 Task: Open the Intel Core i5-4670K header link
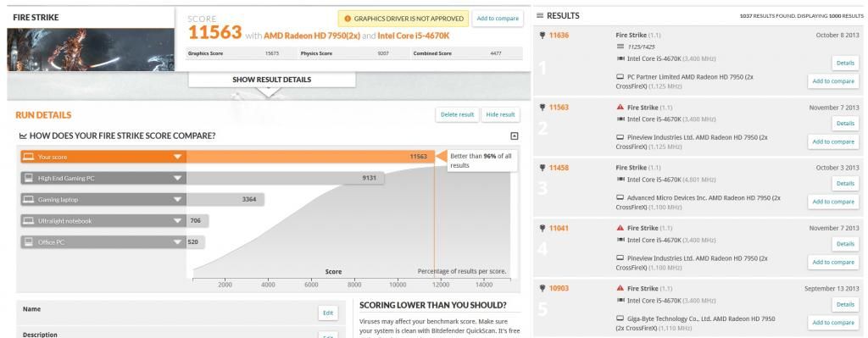[415, 36]
